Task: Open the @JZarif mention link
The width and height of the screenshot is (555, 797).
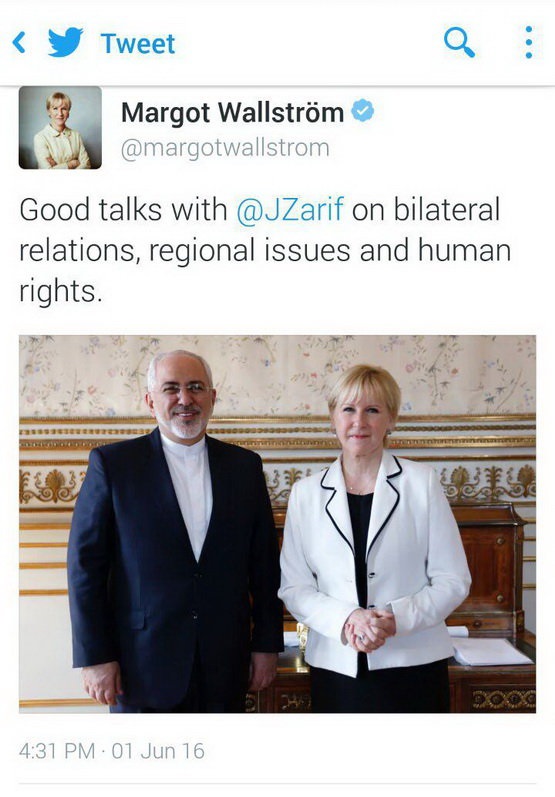Action: (x=290, y=209)
